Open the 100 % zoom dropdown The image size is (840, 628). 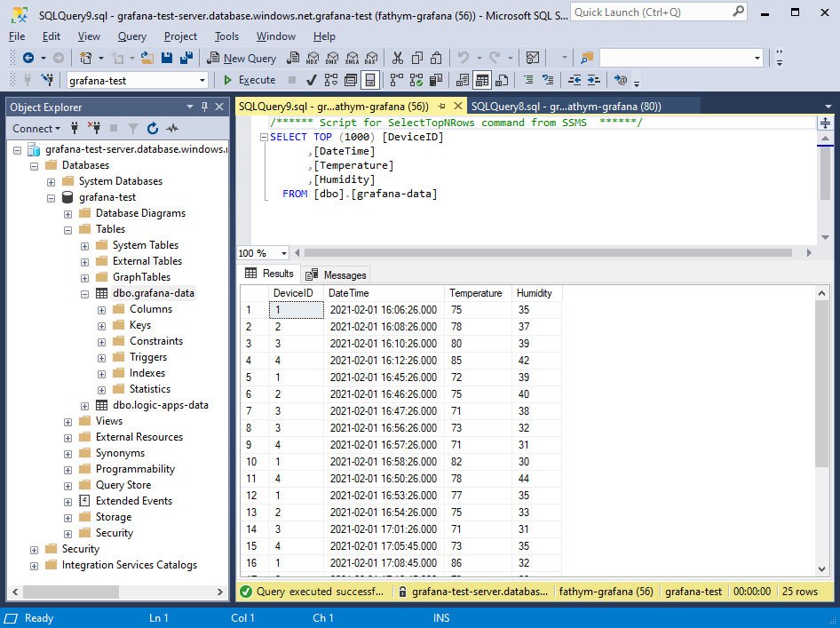tap(283, 253)
